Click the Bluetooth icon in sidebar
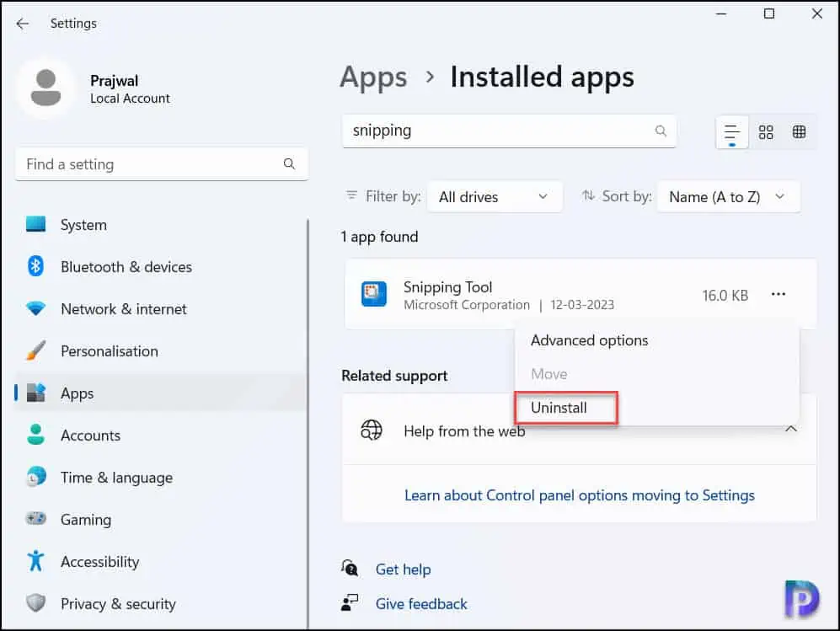 pos(36,265)
